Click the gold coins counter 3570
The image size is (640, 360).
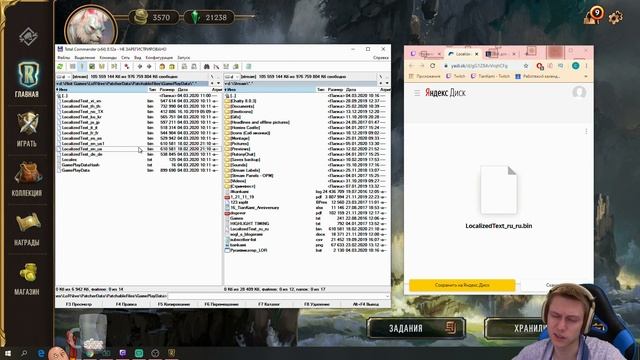pyautogui.click(x=154, y=18)
